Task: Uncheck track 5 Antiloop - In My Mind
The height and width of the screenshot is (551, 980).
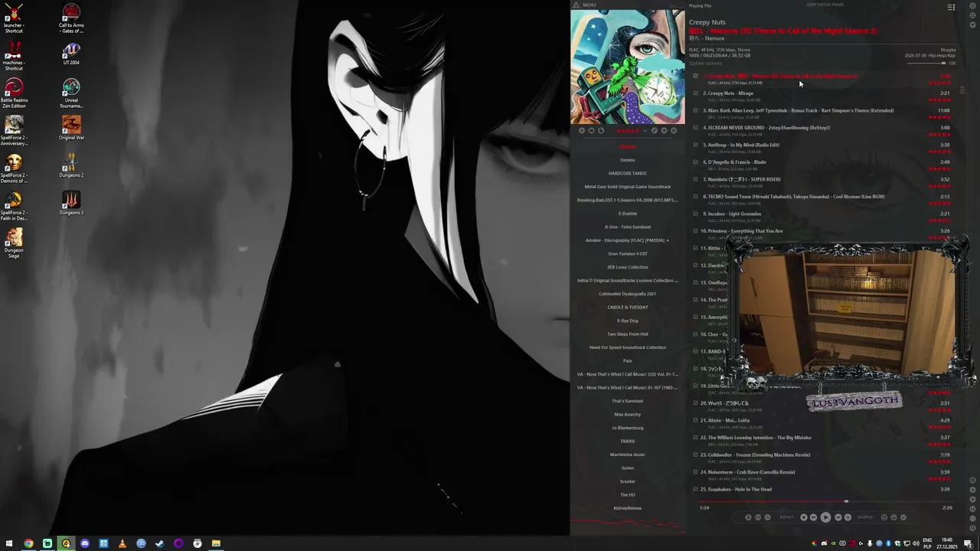Action: point(695,145)
